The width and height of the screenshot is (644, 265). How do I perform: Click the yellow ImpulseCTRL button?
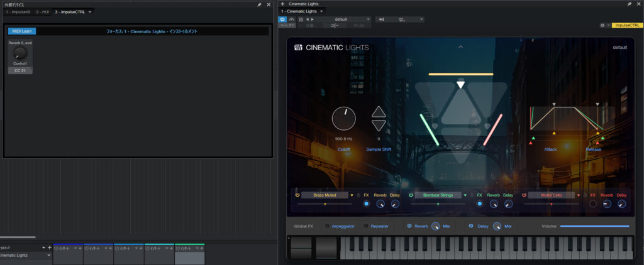626,26
